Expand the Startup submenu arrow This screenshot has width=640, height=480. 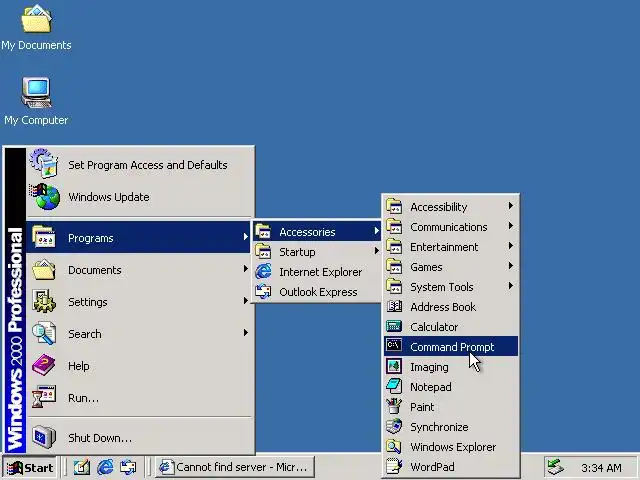tap(376, 251)
